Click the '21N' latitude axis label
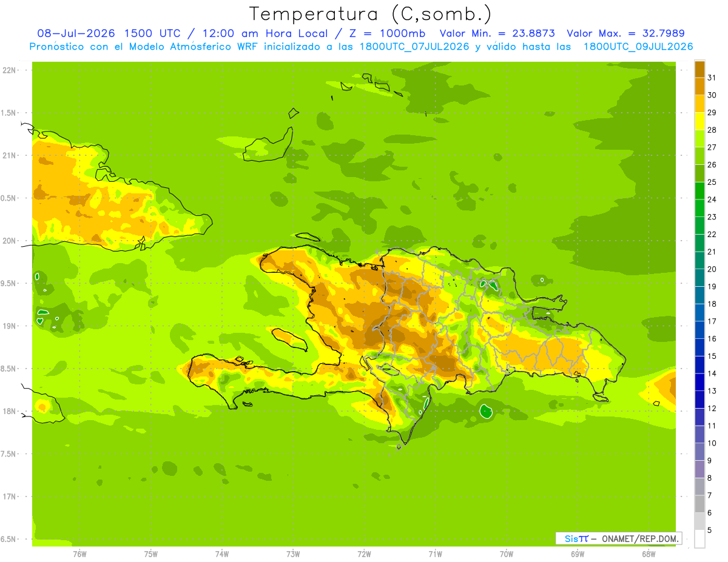This screenshot has height=562, width=728. point(8,156)
